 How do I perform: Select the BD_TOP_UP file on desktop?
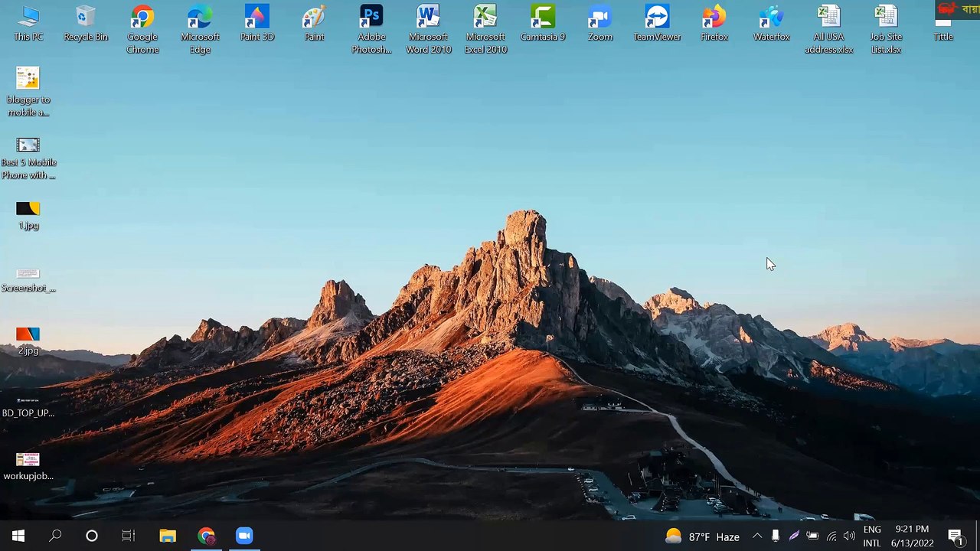coord(28,406)
